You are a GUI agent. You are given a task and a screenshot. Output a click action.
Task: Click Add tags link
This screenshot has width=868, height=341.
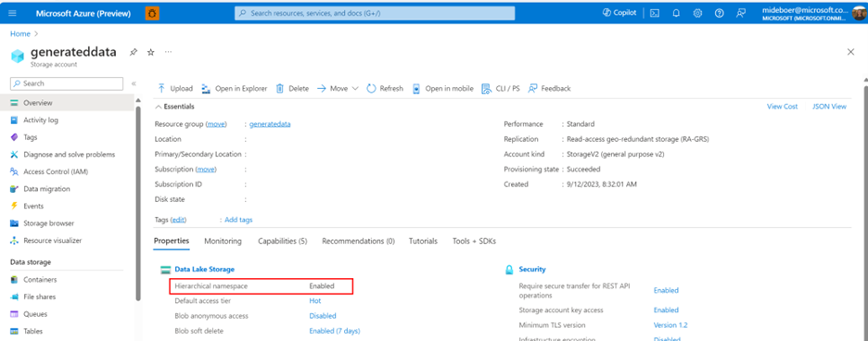click(x=238, y=220)
